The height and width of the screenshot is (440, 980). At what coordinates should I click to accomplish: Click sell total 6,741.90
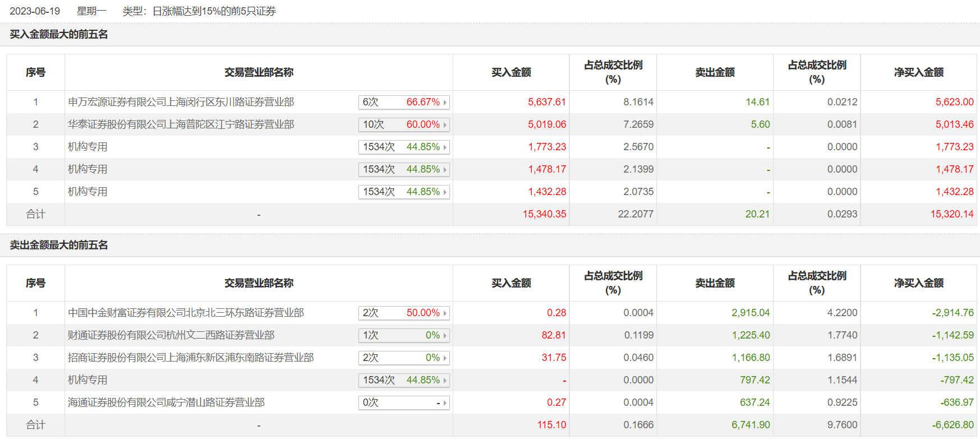point(751,425)
